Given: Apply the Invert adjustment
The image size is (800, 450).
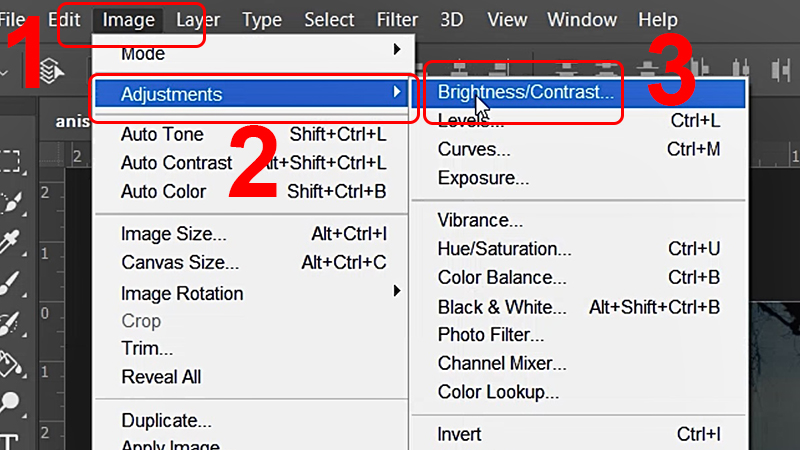Looking at the screenshot, I should coord(459,434).
